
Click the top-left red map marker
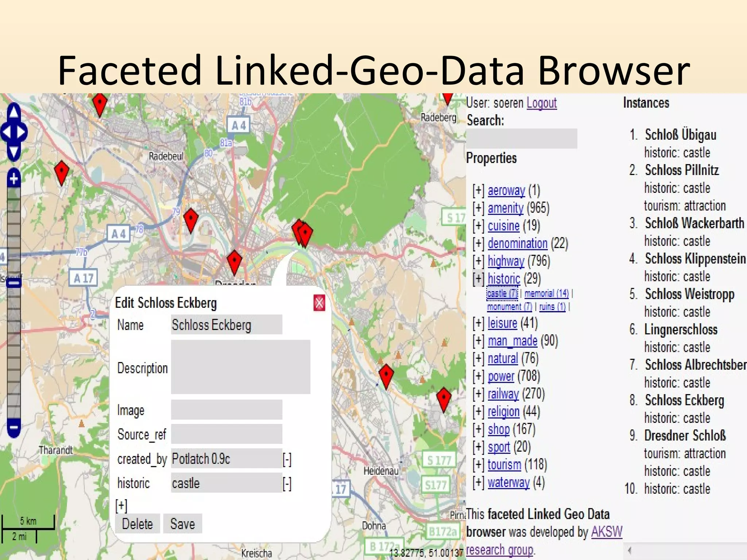tap(100, 105)
